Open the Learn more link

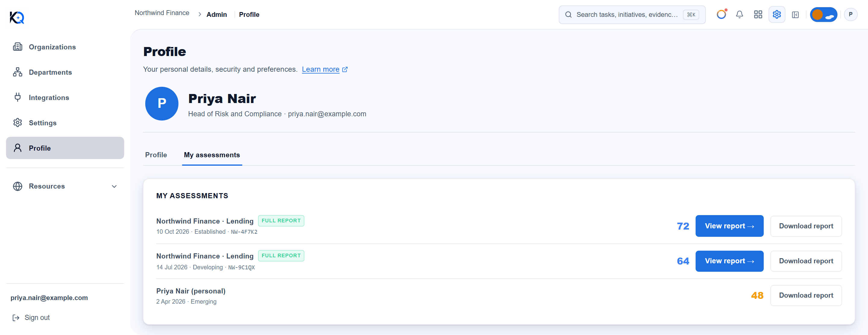point(325,69)
